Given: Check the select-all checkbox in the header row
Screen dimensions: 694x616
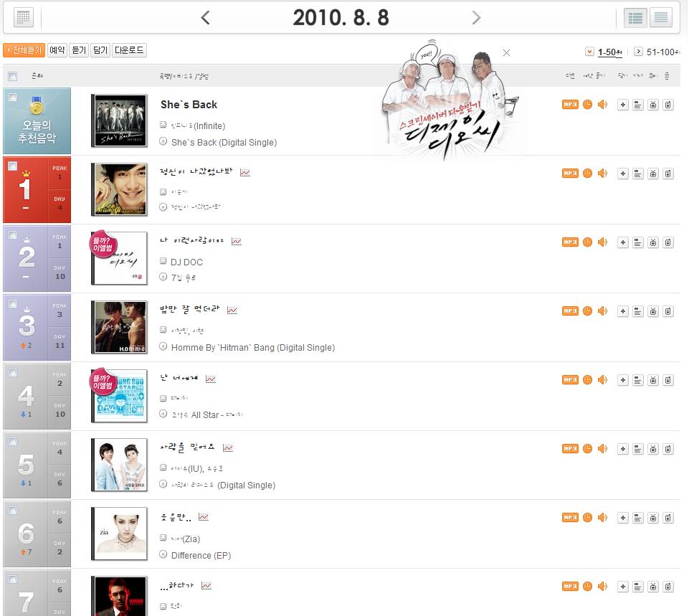Looking at the screenshot, I should (12, 76).
